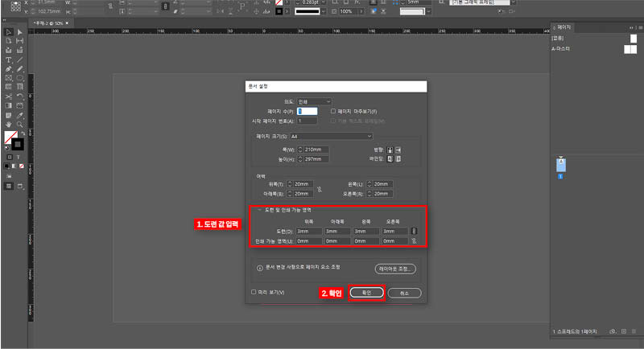644x349 pixels.
Task: Select the Hand tool
Action: coord(8,125)
